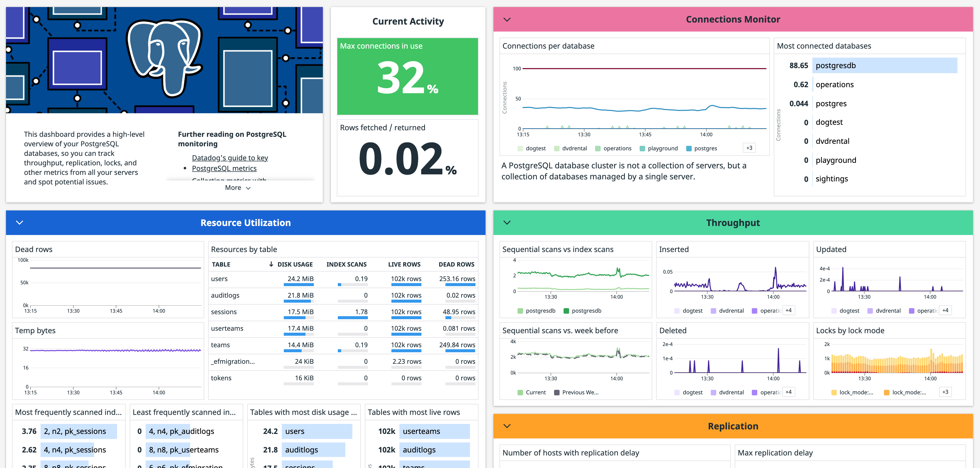Image resolution: width=980 pixels, height=468 pixels.
Task: Sort by Dead Rows column header
Action: pyautogui.click(x=456, y=264)
